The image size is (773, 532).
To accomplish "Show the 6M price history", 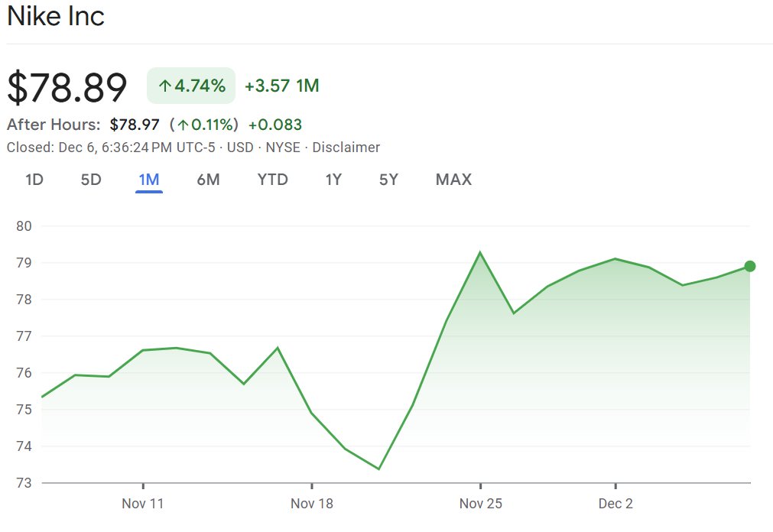I will click(208, 180).
